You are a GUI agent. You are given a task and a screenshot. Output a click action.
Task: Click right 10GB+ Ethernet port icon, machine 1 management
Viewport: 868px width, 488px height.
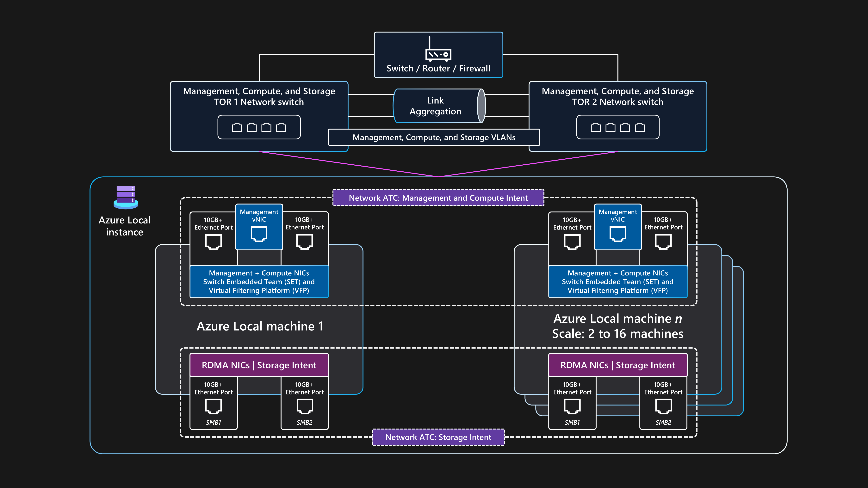[x=305, y=242]
